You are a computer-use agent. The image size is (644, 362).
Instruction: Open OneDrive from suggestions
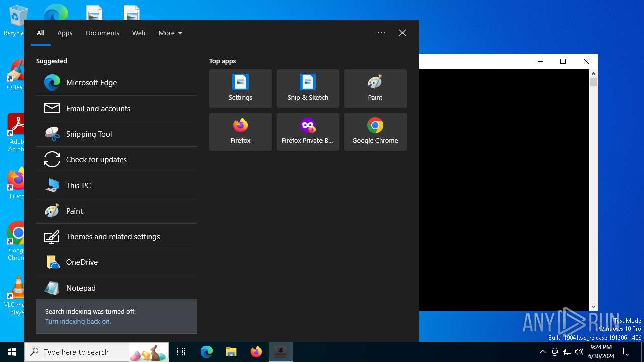[x=117, y=262]
